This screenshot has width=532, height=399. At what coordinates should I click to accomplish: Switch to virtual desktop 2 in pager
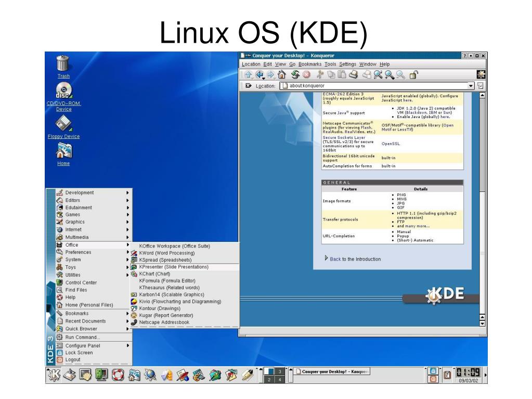269,379
